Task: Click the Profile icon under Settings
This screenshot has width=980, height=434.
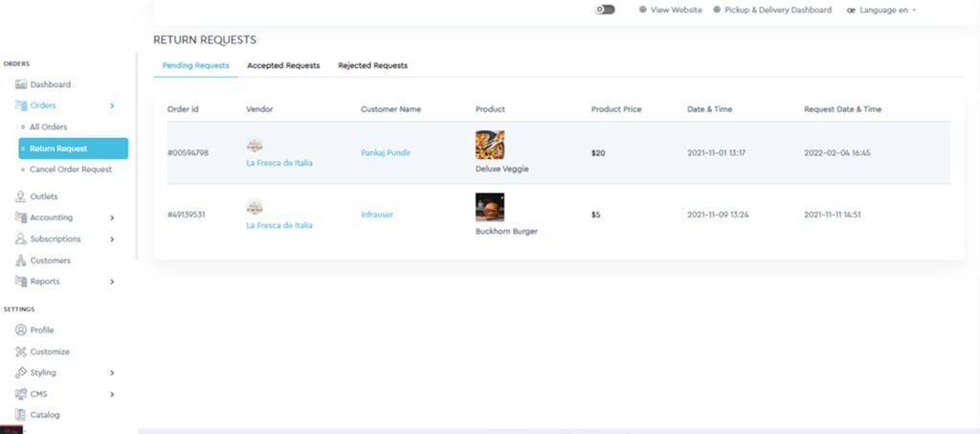Action: (x=21, y=330)
